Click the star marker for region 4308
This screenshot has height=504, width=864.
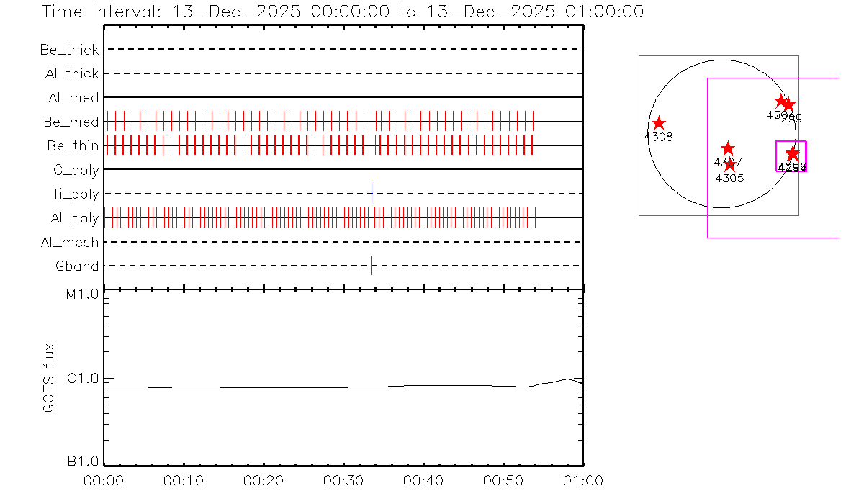coord(659,123)
